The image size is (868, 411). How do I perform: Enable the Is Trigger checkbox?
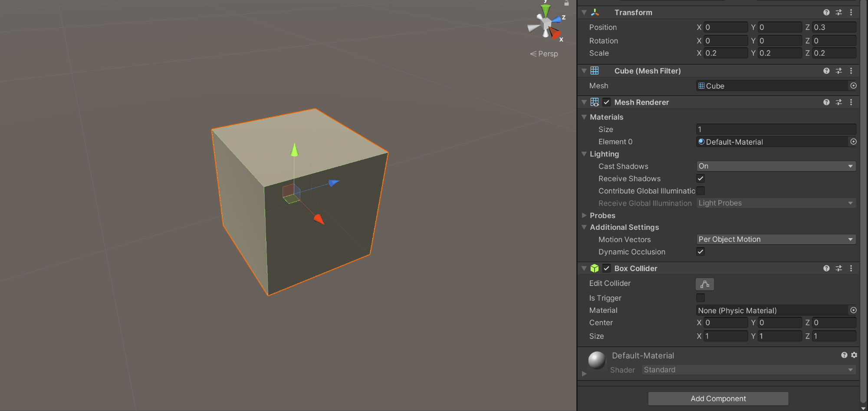(x=700, y=298)
